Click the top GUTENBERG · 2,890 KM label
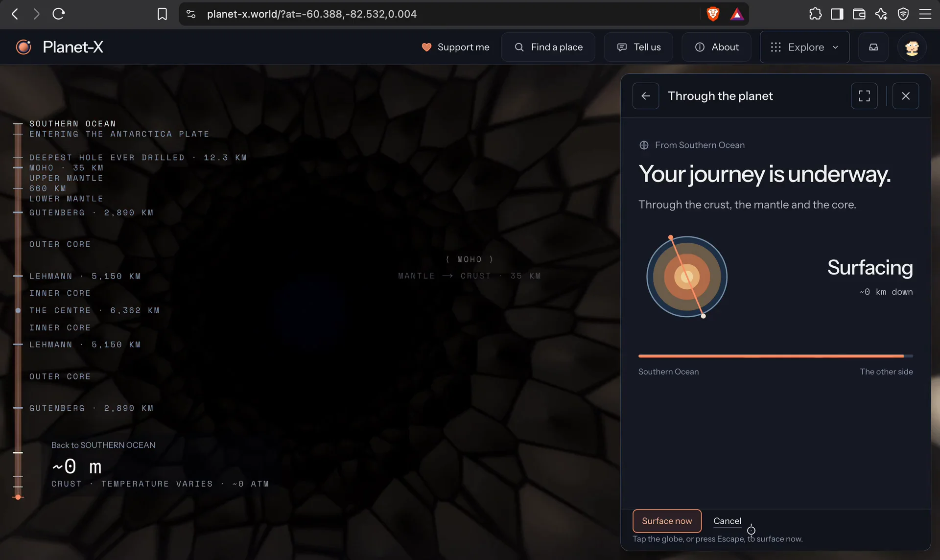The width and height of the screenshot is (940, 560). (x=91, y=212)
